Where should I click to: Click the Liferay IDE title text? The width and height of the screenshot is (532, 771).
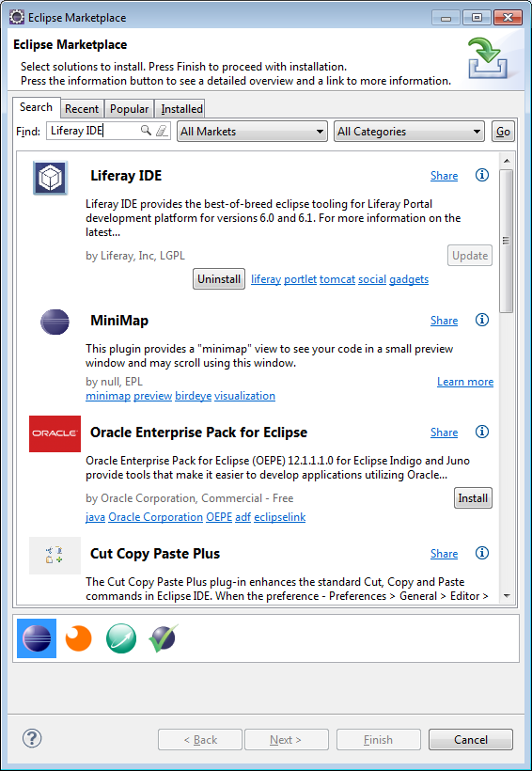click(126, 176)
